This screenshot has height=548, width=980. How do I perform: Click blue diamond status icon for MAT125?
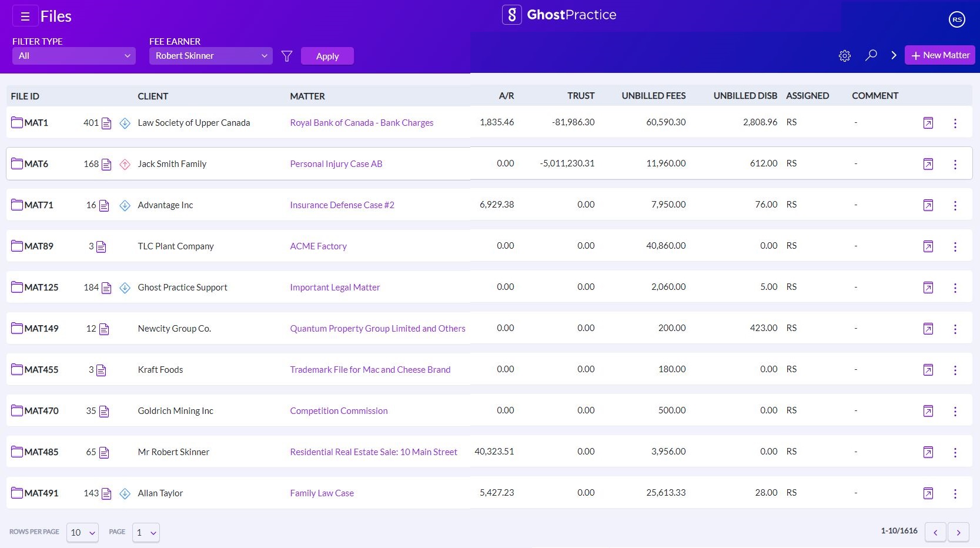[x=125, y=288]
